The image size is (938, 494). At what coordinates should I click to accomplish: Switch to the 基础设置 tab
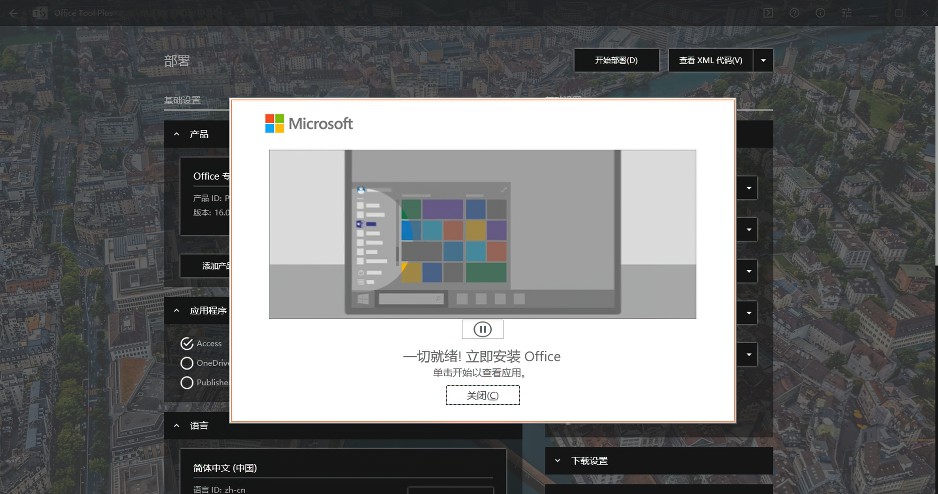click(x=182, y=100)
